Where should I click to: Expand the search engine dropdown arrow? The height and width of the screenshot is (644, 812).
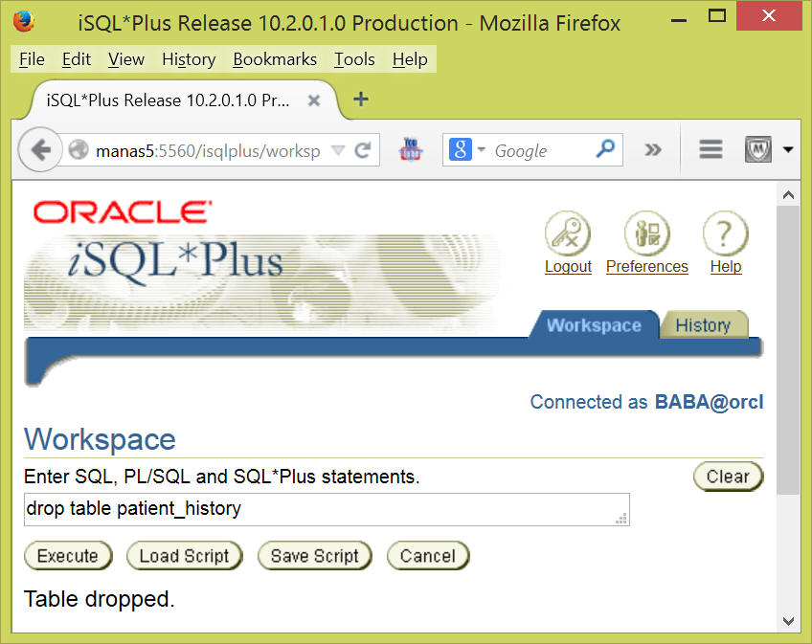[481, 149]
